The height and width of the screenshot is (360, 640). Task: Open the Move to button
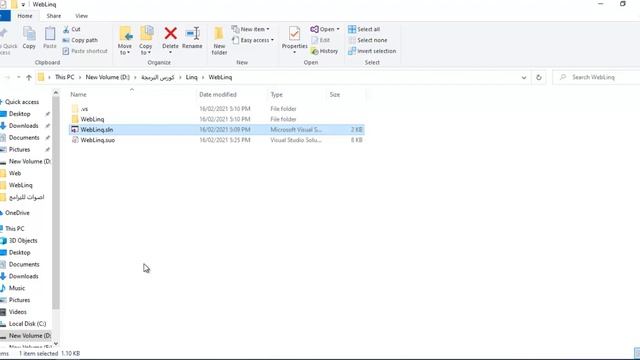(125, 40)
